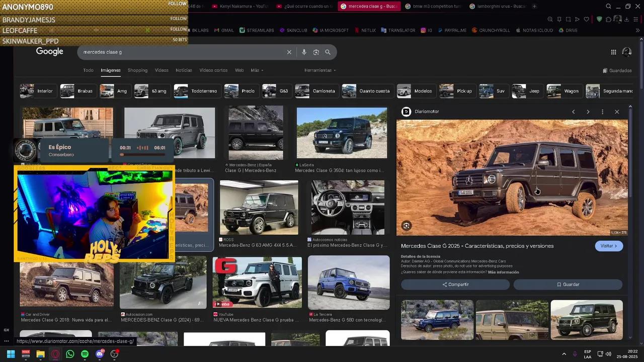Open the green shield ad-blocker icon
The width and height of the screenshot is (644, 362).
(599, 20)
